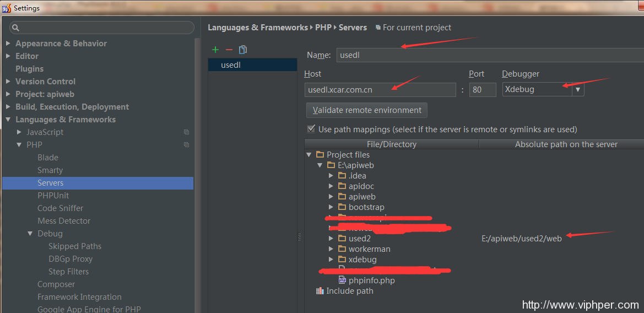Click Absolute path on the server header
Viewport: 644px width, 313px height.
[562, 144]
